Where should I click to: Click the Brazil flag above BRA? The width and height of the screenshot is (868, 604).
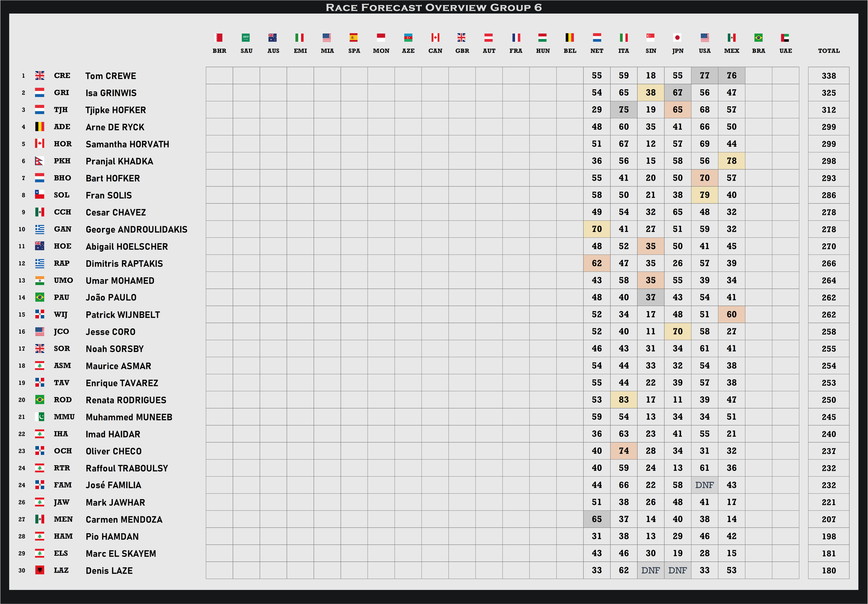(x=758, y=38)
